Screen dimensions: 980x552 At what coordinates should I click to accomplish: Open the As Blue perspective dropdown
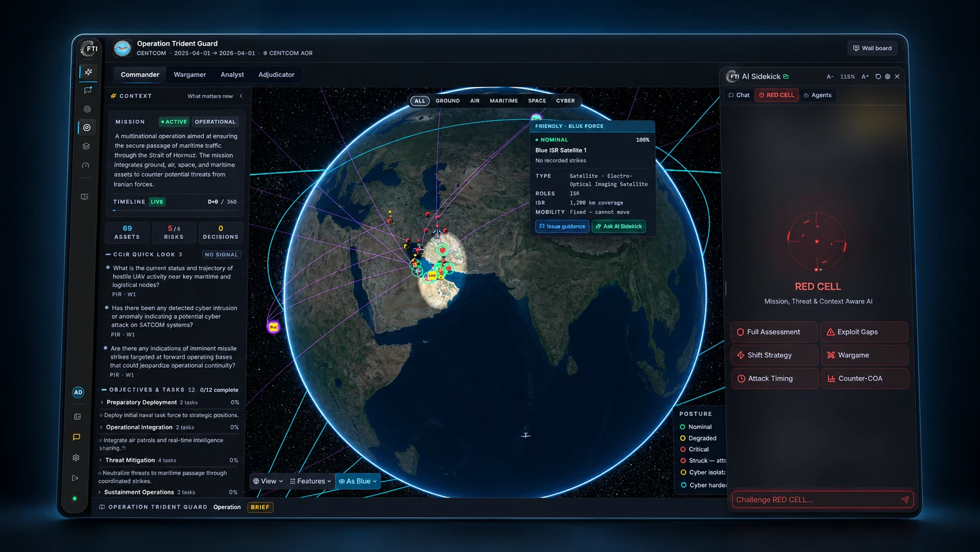tap(358, 481)
